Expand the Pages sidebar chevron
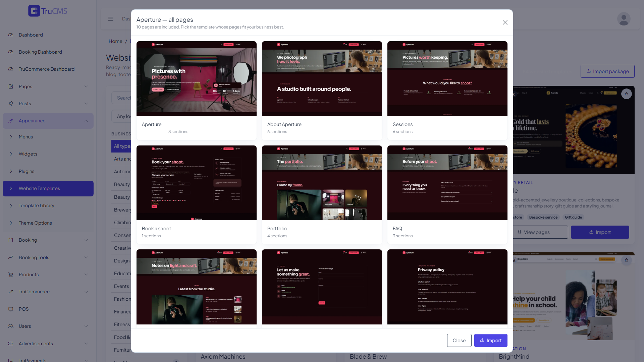The width and height of the screenshot is (644, 362). (x=86, y=86)
